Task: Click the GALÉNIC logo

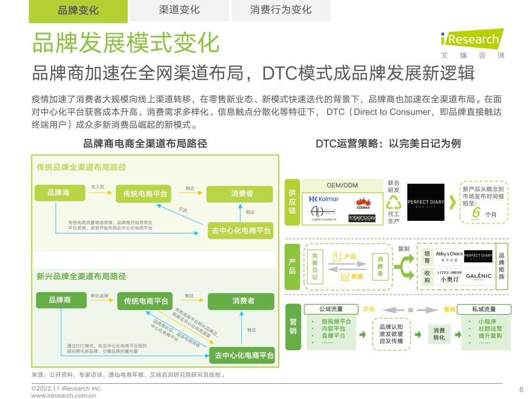Action: [478, 276]
